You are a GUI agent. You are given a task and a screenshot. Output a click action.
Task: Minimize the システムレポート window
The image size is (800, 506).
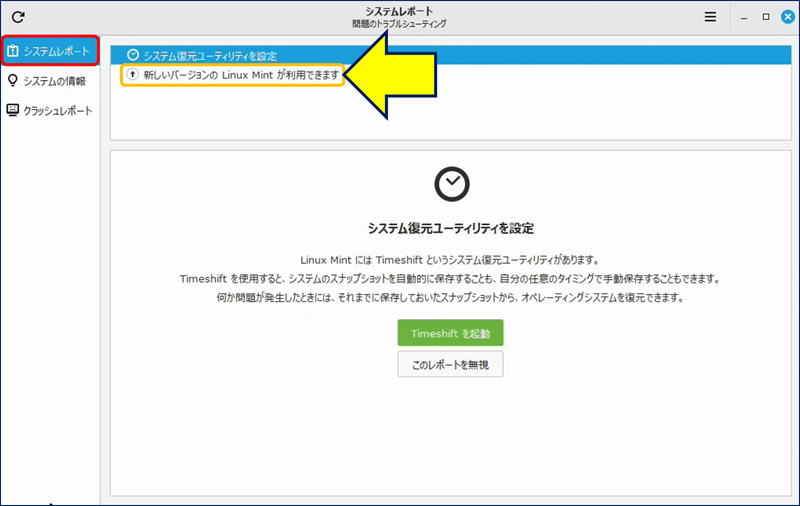[x=744, y=17]
